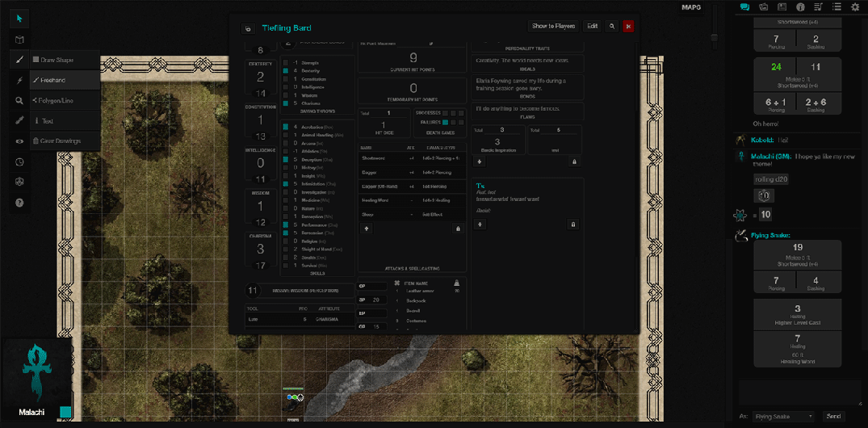The width and height of the screenshot is (868, 428).
Task: Click the chat message text box
Action: click(x=800, y=393)
